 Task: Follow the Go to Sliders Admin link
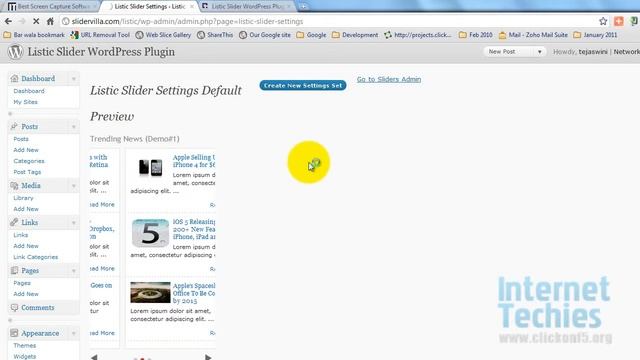pos(389,80)
